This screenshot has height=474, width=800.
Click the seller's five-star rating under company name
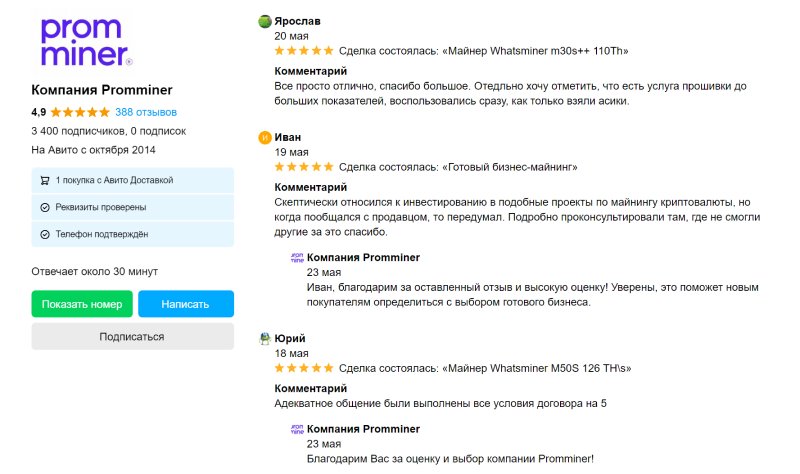[80, 112]
